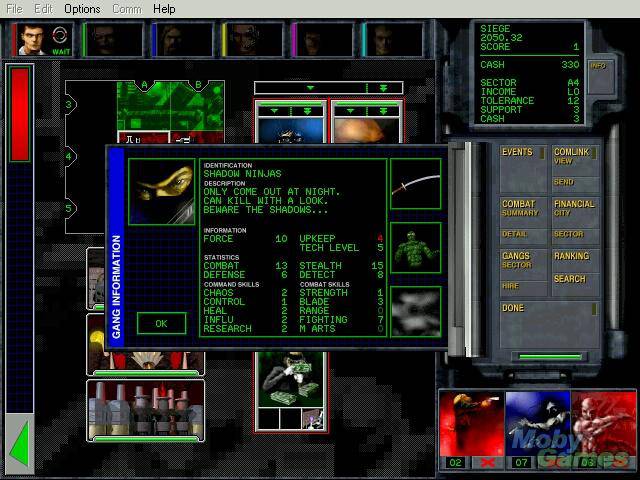Click single down arrow on orange card
This screenshot has width=640, height=480.
click(350, 111)
